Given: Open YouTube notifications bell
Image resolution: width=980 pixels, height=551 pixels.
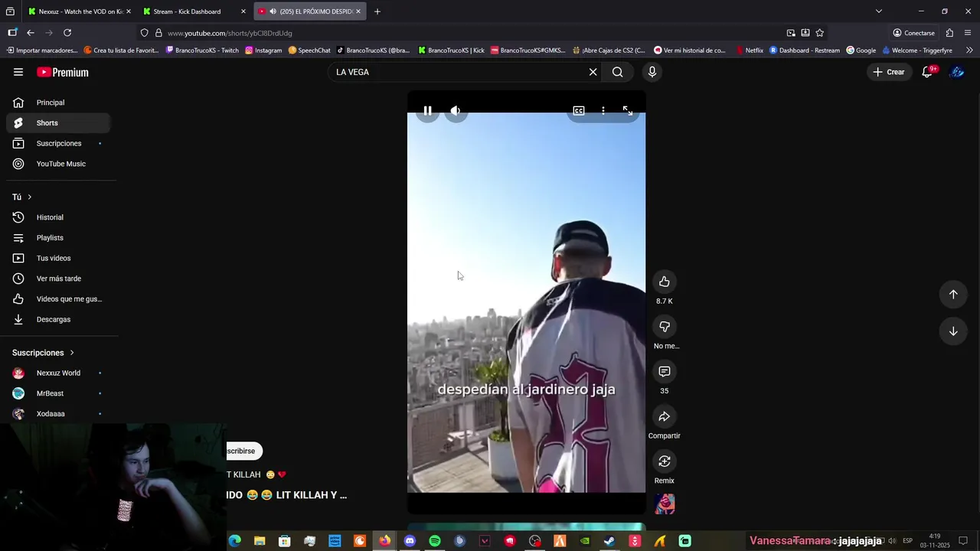Looking at the screenshot, I should (x=927, y=72).
